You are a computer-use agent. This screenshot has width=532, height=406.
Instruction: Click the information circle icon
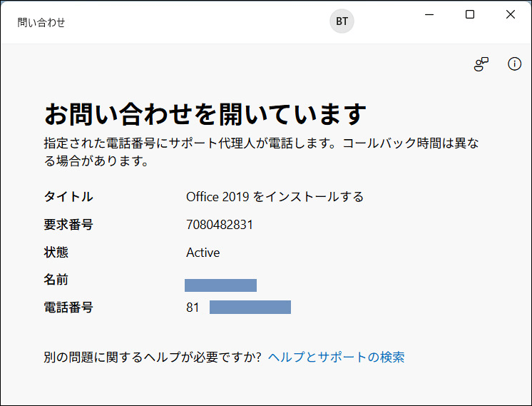coord(514,64)
